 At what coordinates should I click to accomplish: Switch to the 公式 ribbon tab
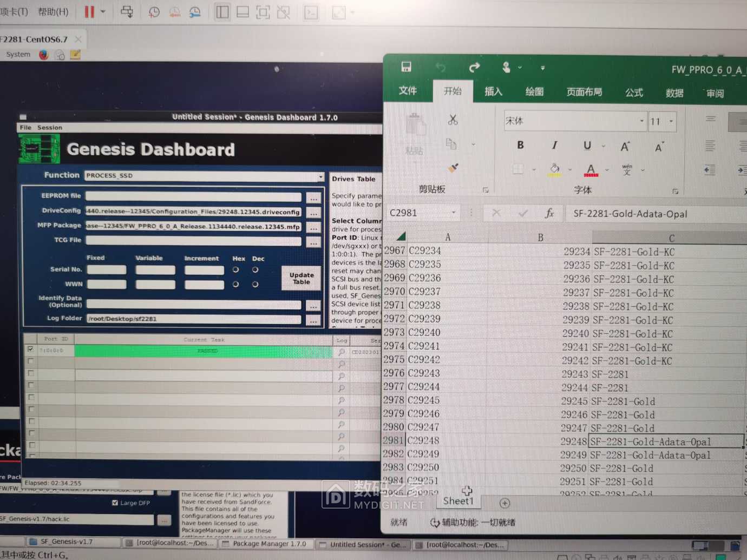pyautogui.click(x=634, y=93)
